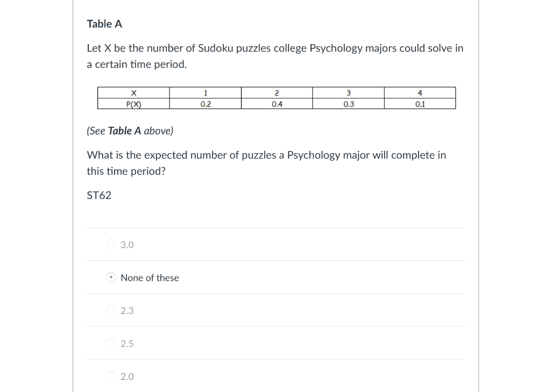Click the See Table A above note

(130, 131)
